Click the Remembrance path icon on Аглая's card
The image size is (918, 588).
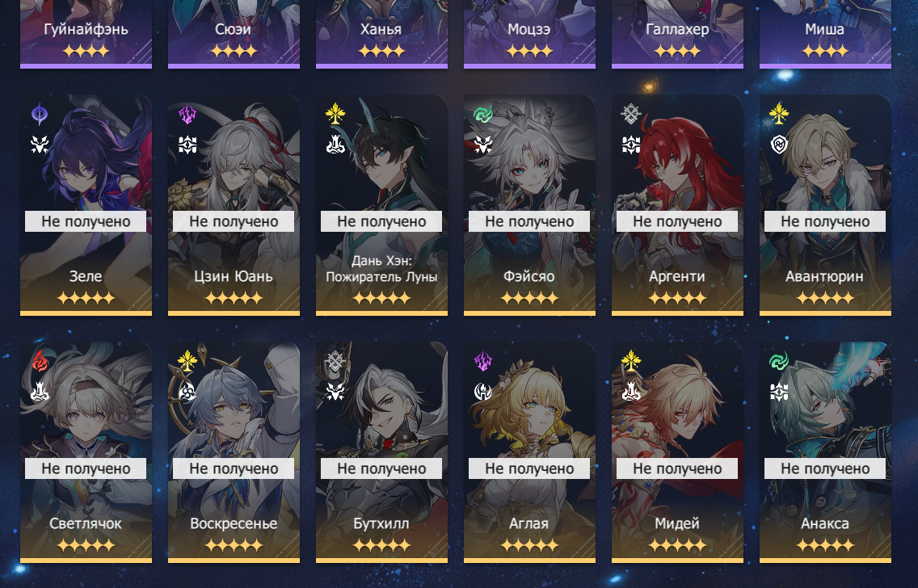point(483,392)
